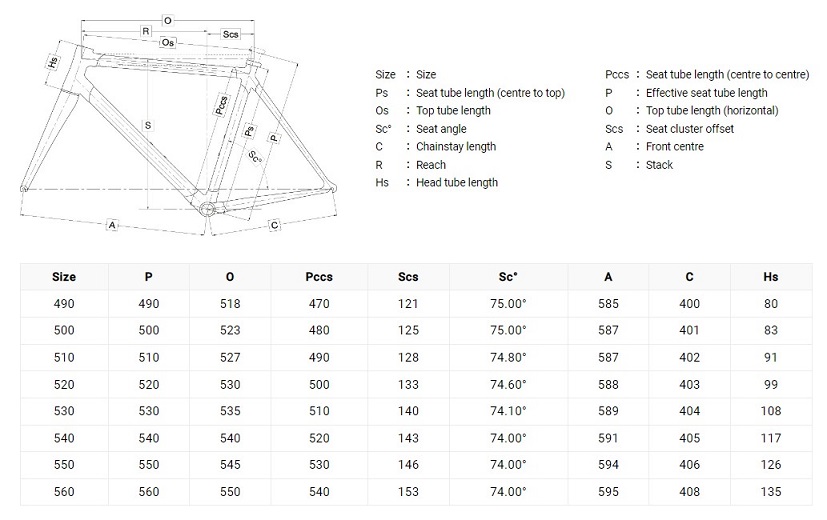Click 'Effective seat tube length' legend text
The height and width of the screenshot is (520, 827).
[x=706, y=93]
